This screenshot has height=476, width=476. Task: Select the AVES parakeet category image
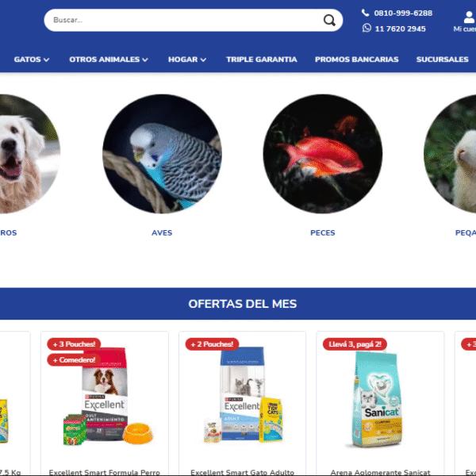pos(162,154)
